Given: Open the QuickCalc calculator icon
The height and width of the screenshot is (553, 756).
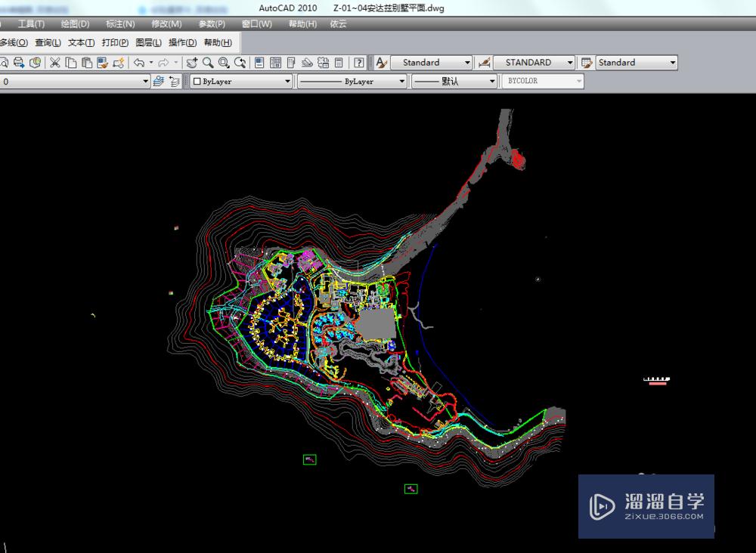Looking at the screenshot, I should click(x=339, y=63).
